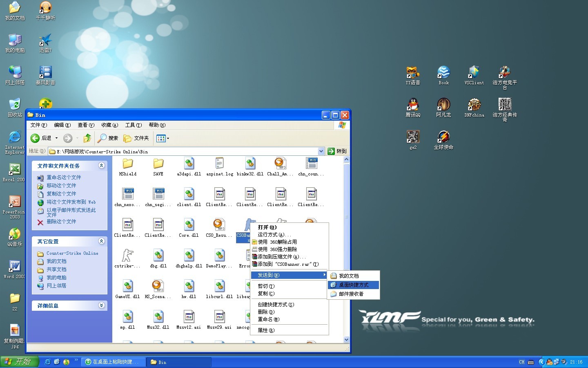Select the a3dapi.dll file
Image resolution: width=588 pixels, height=368 pixels.
(189, 167)
